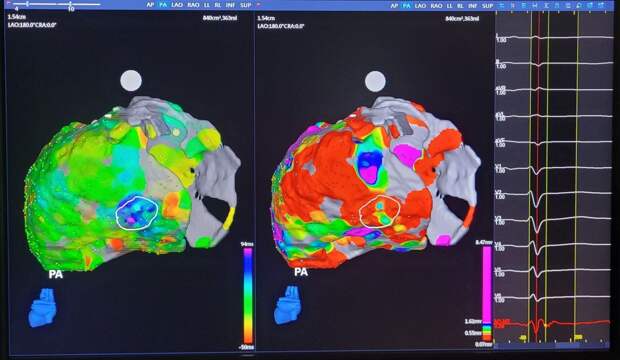Image resolution: width=620 pixels, height=360 pixels.
Task: Switch left map to LAO view
Action: click(x=177, y=5)
